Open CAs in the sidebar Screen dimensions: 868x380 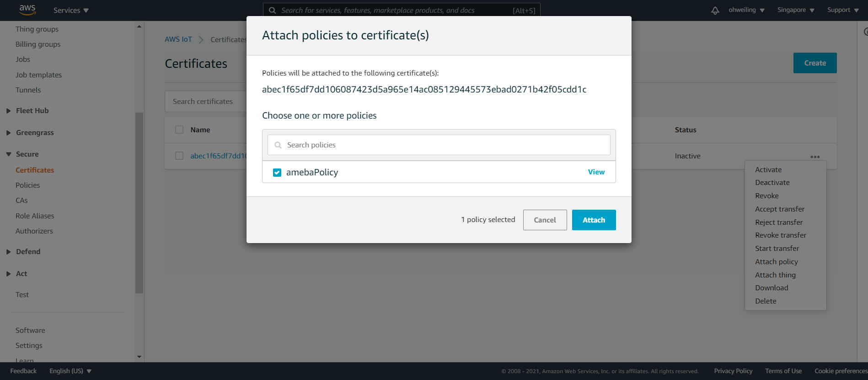(x=21, y=201)
